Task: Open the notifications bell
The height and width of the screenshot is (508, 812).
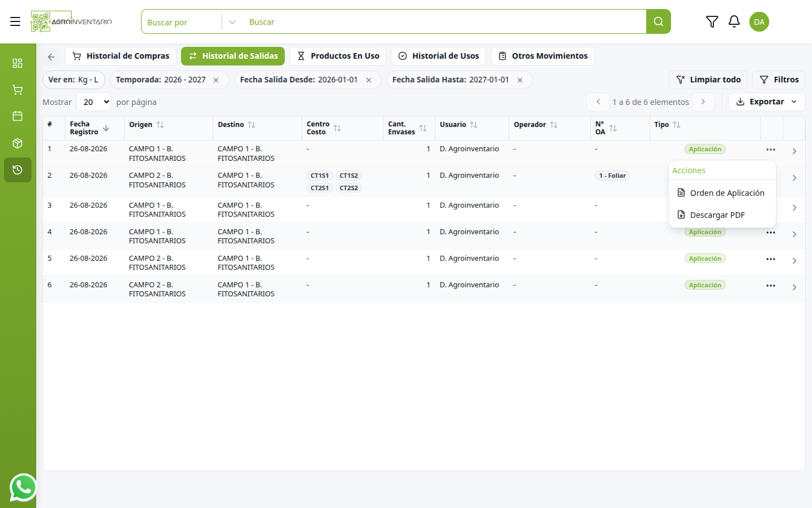Action: pos(734,21)
